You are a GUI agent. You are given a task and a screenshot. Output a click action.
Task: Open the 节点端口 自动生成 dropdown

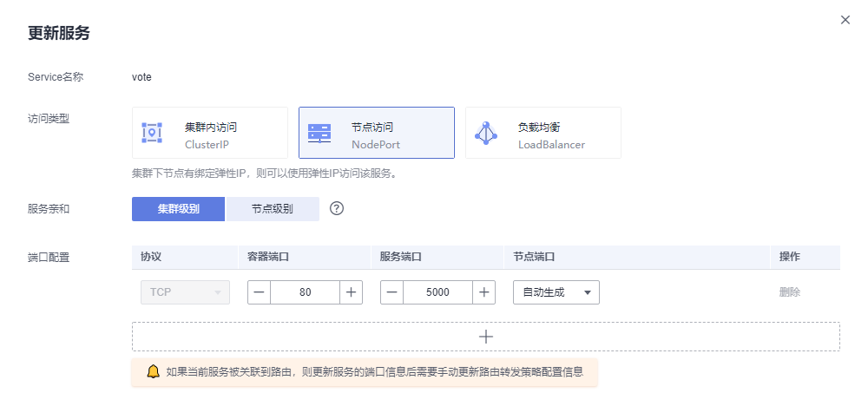(x=556, y=292)
